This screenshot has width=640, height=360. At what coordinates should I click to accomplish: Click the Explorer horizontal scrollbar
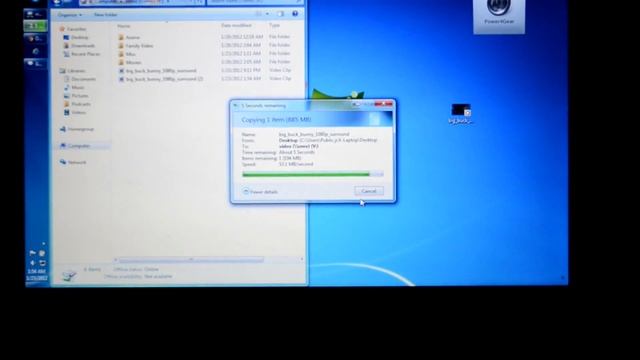[x=191, y=260]
